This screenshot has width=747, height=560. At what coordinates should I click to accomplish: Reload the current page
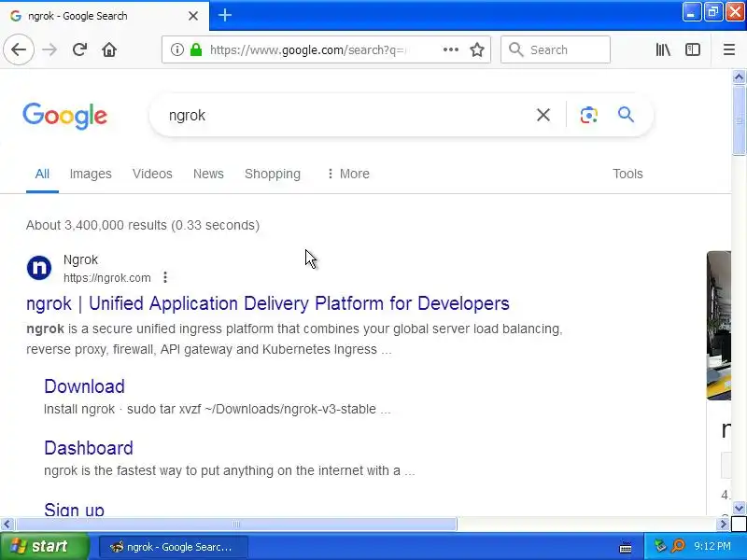[x=79, y=49]
